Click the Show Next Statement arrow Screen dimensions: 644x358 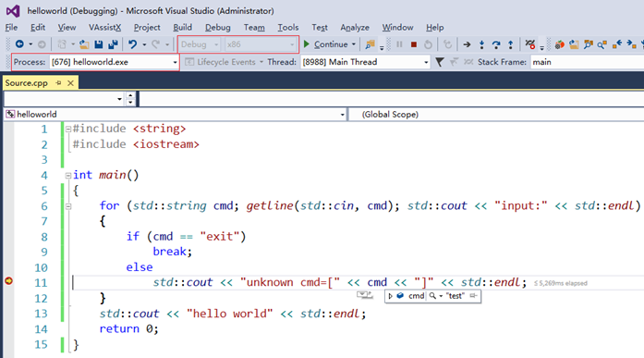coord(467,44)
